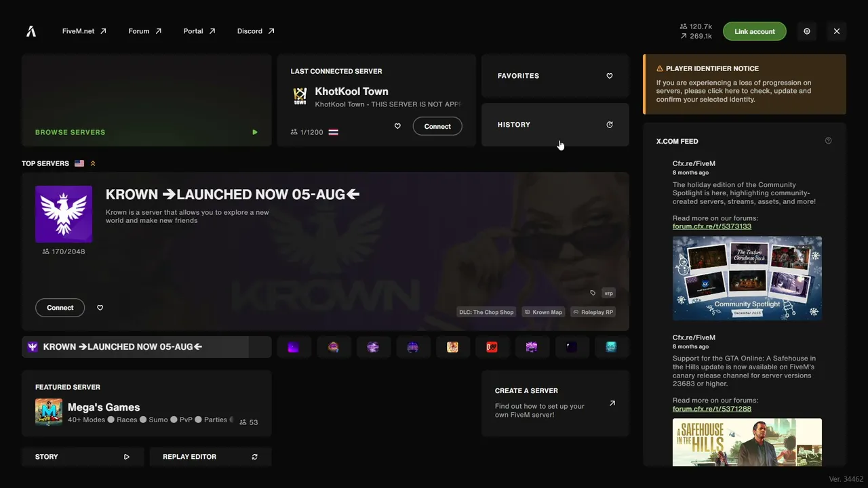Open the Portal link

coord(199,31)
